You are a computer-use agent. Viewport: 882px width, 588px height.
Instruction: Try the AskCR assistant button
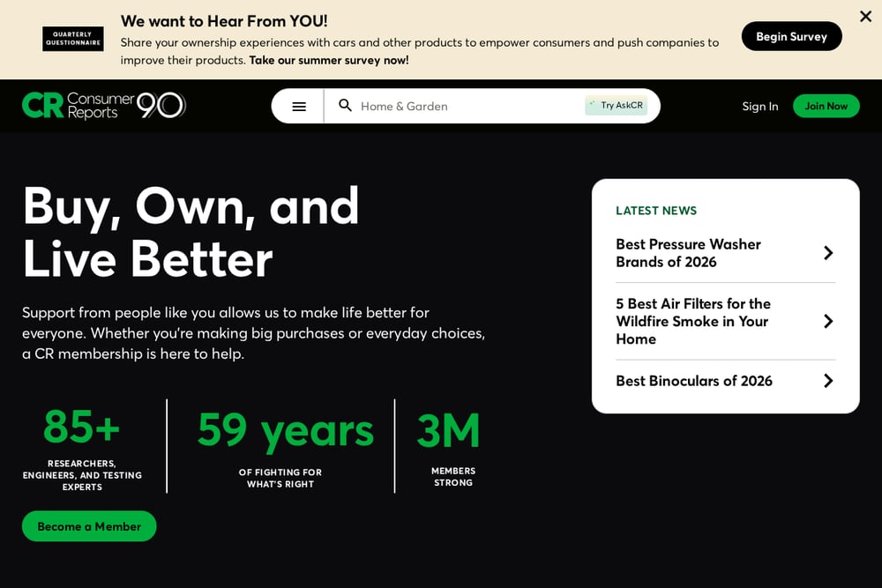coord(617,105)
